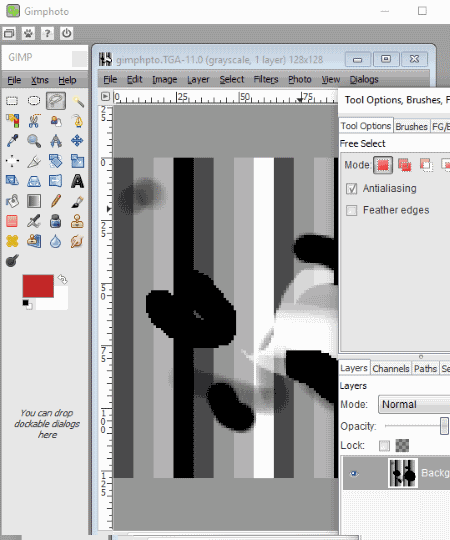The height and width of the screenshot is (540, 450).
Task: Select the Paths pen tool
Action: click(77, 121)
